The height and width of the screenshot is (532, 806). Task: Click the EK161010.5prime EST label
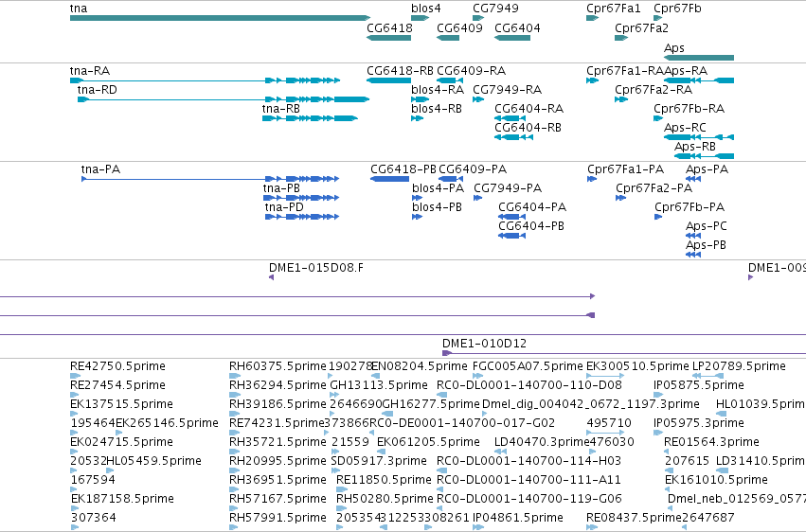click(717, 480)
